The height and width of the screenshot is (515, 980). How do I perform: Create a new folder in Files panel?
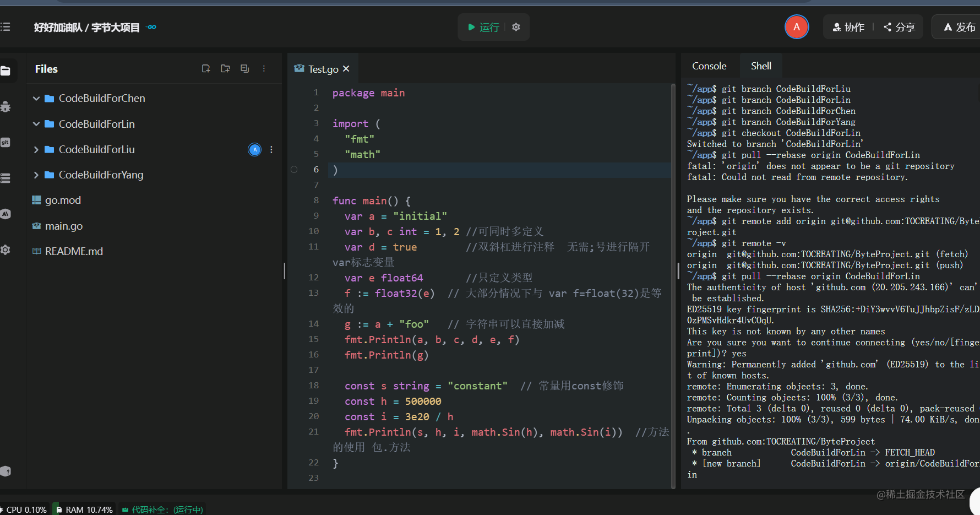pyautogui.click(x=225, y=69)
